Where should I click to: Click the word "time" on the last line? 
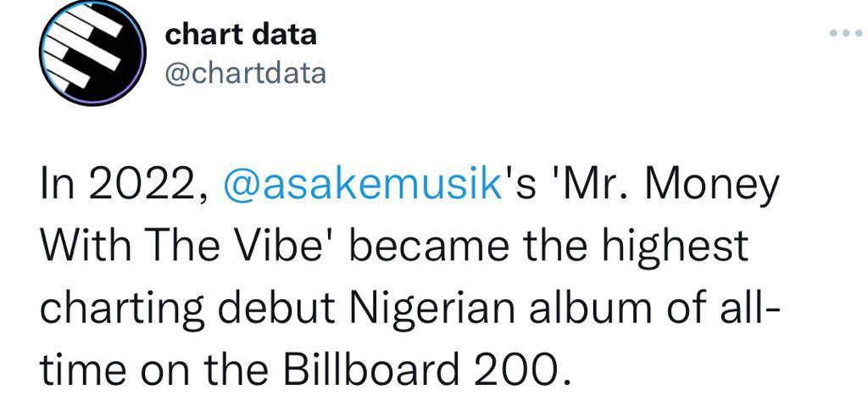pyautogui.click(x=81, y=368)
